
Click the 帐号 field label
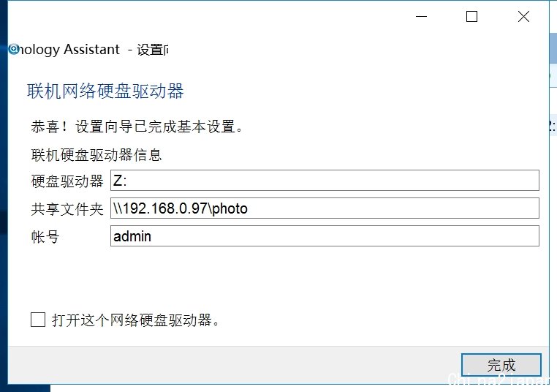[x=45, y=237]
